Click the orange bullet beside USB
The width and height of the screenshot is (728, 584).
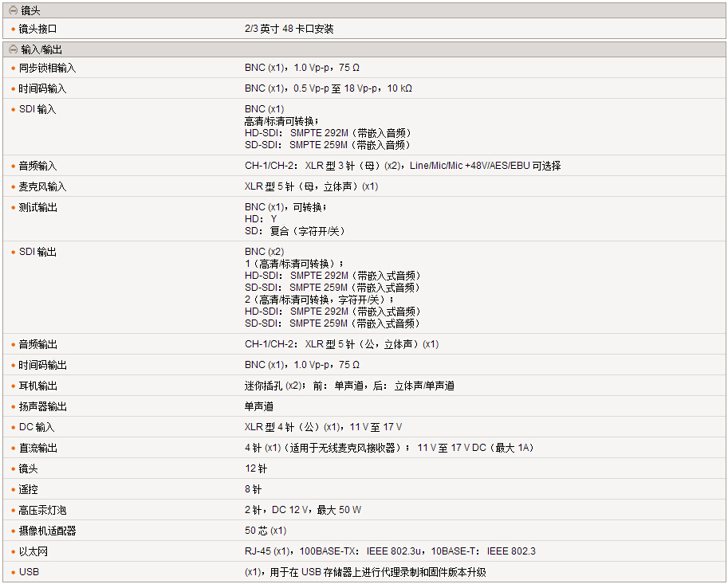(14, 573)
